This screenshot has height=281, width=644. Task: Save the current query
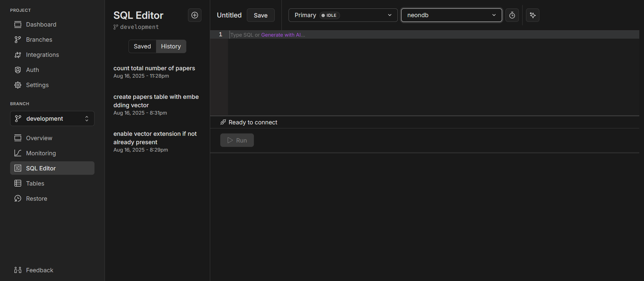(261, 15)
